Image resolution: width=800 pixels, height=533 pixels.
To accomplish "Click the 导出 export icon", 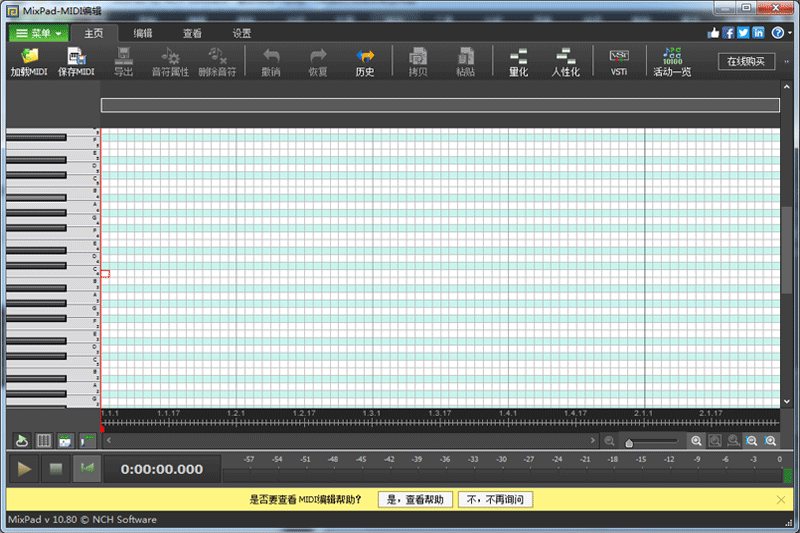I will click(x=123, y=62).
